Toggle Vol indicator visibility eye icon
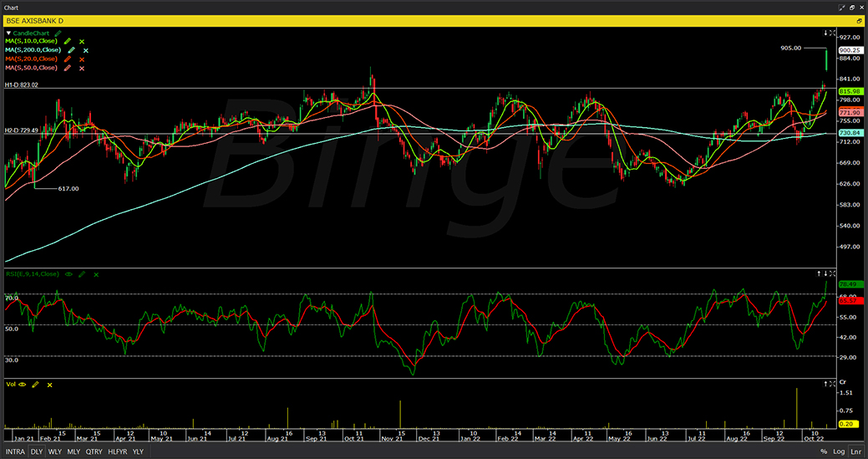This screenshot has width=868, height=459. (23, 385)
